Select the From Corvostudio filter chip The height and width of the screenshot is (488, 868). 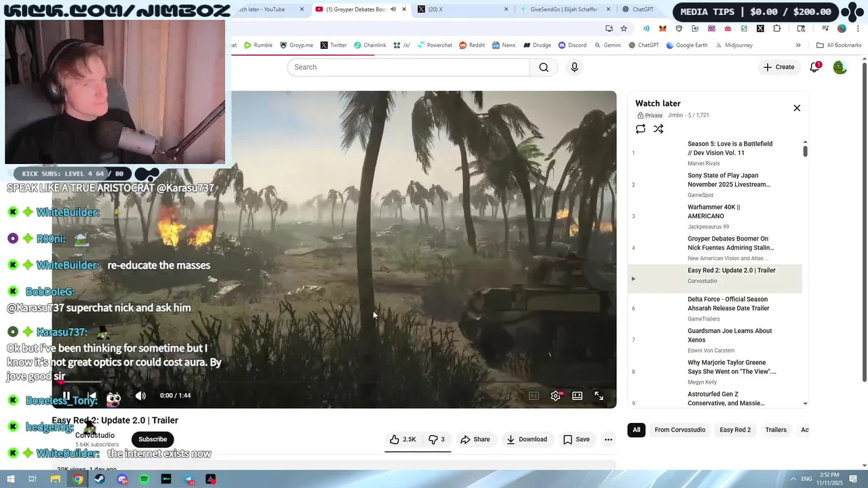679,430
